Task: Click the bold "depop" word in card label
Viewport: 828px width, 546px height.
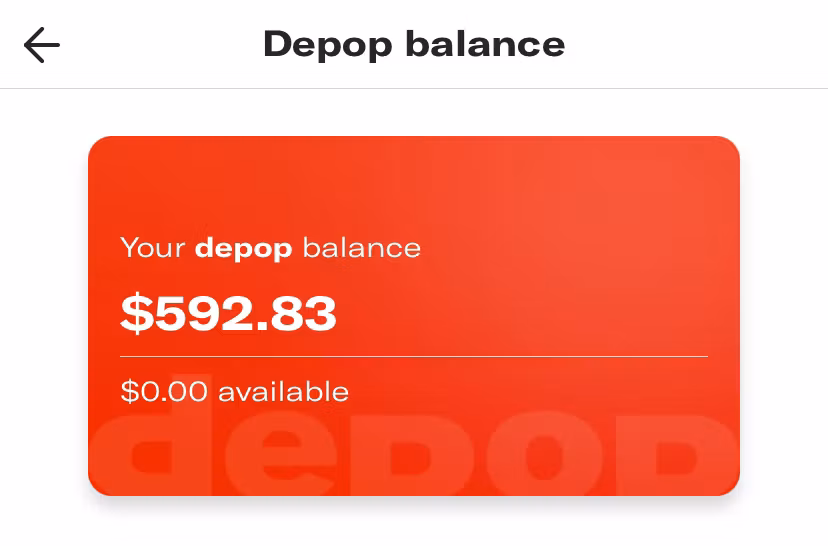Action: pyautogui.click(x=243, y=248)
